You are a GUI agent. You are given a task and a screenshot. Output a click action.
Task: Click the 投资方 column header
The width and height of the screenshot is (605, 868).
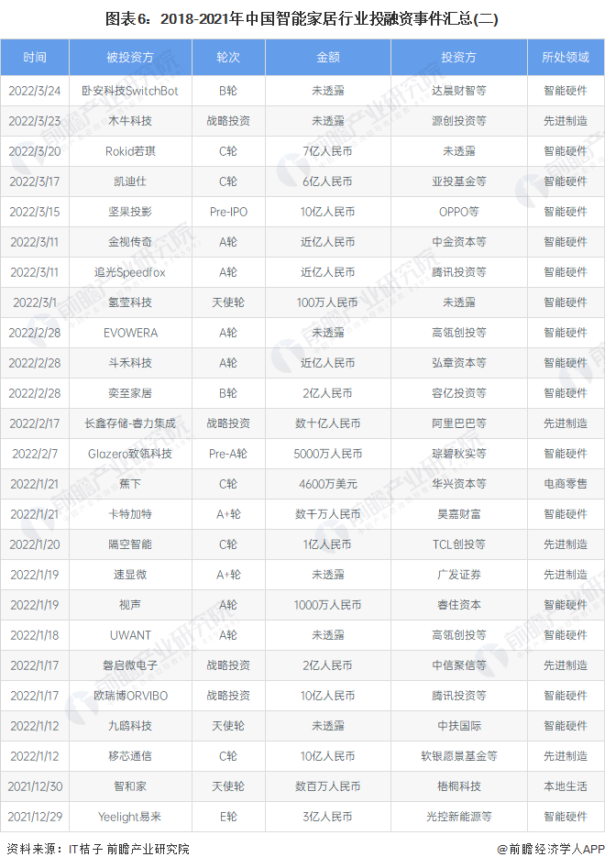click(459, 57)
